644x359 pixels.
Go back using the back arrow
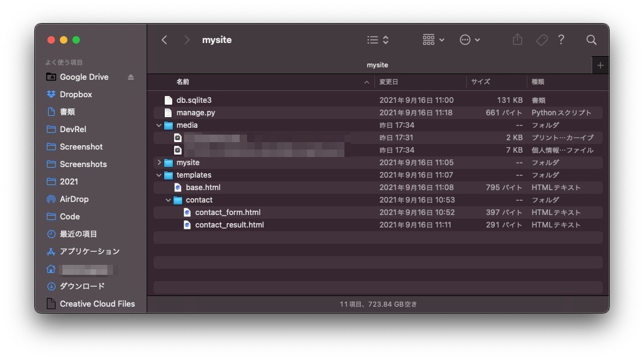coord(164,39)
